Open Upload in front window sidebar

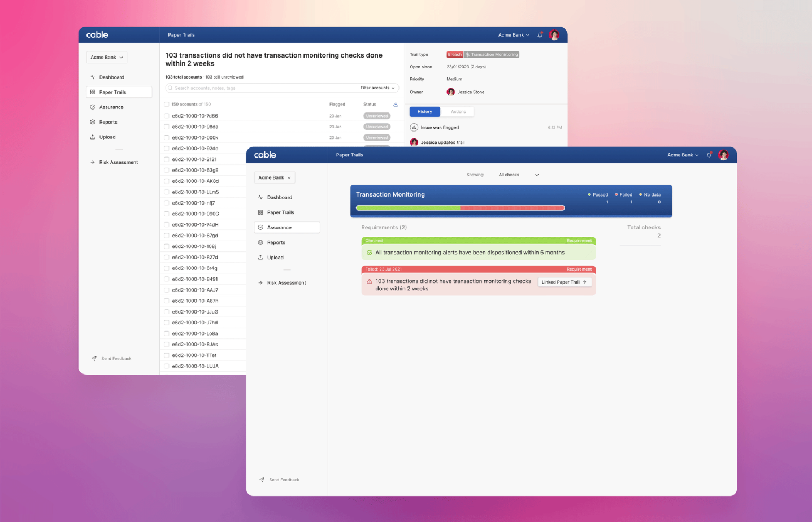click(275, 258)
